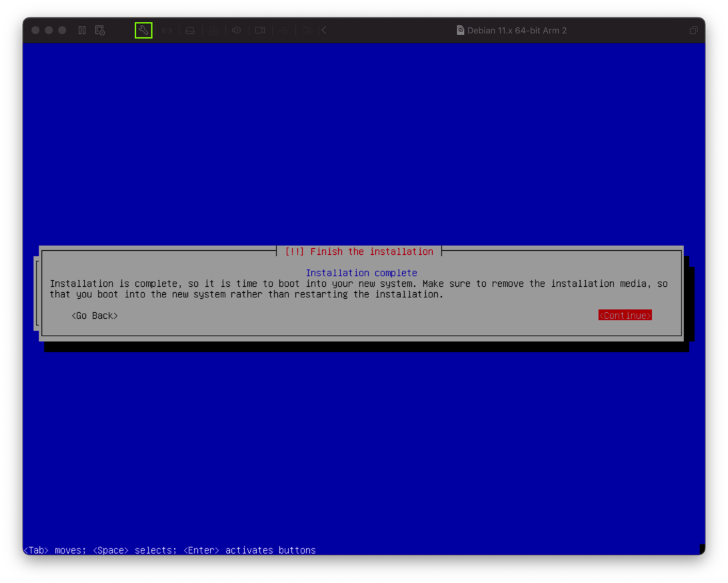Image resolution: width=728 pixels, height=583 pixels.
Task: Click the Tab moves help text at bottom
Action: [170, 550]
